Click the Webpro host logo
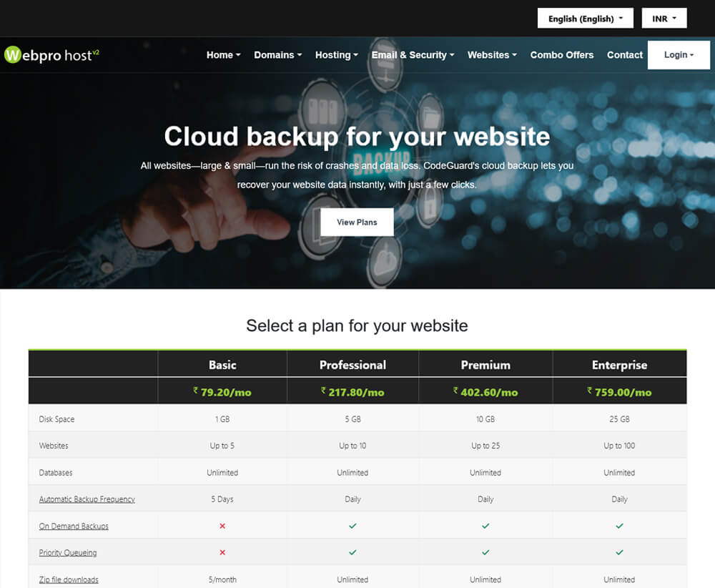 tap(51, 55)
